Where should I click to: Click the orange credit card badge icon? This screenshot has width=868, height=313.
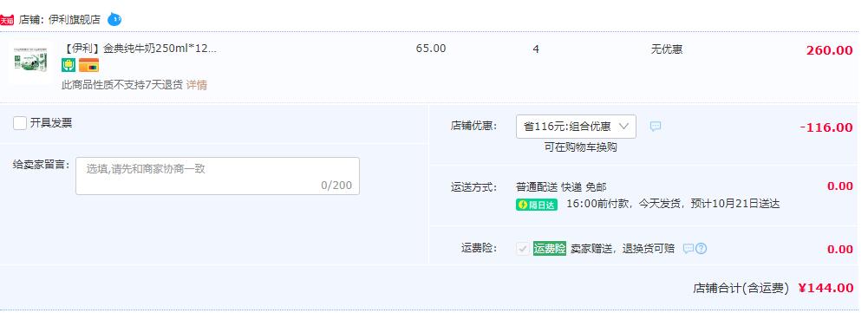pyautogui.click(x=88, y=65)
